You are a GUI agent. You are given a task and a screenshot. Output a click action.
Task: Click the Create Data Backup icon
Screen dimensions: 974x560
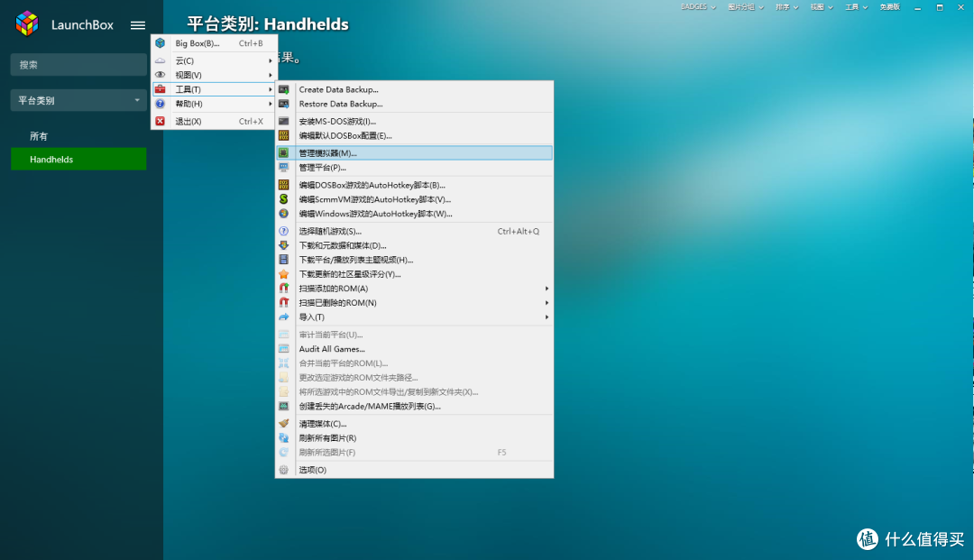pos(284,89)
